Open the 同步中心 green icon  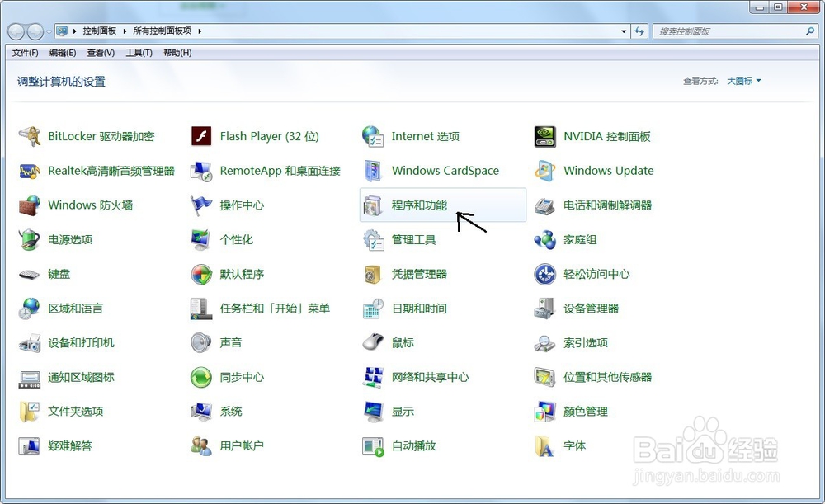pyautogui.click(x=201, y=377)
